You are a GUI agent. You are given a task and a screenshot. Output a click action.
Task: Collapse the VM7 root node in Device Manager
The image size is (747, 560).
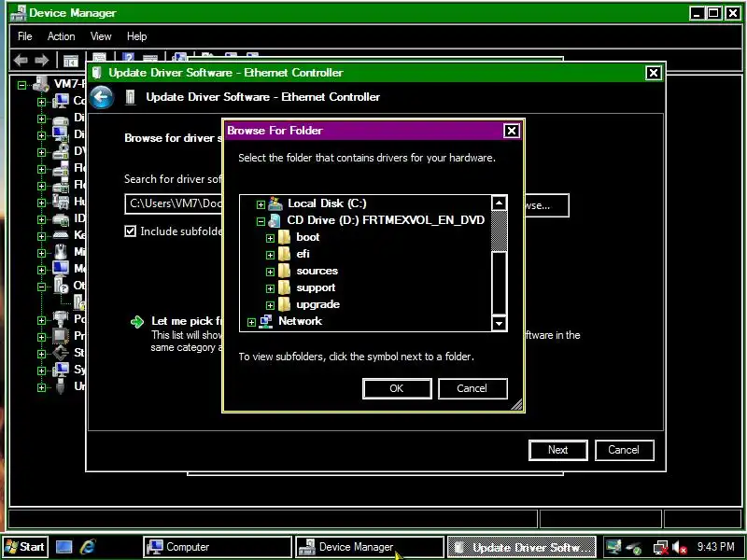click(21, 86)
